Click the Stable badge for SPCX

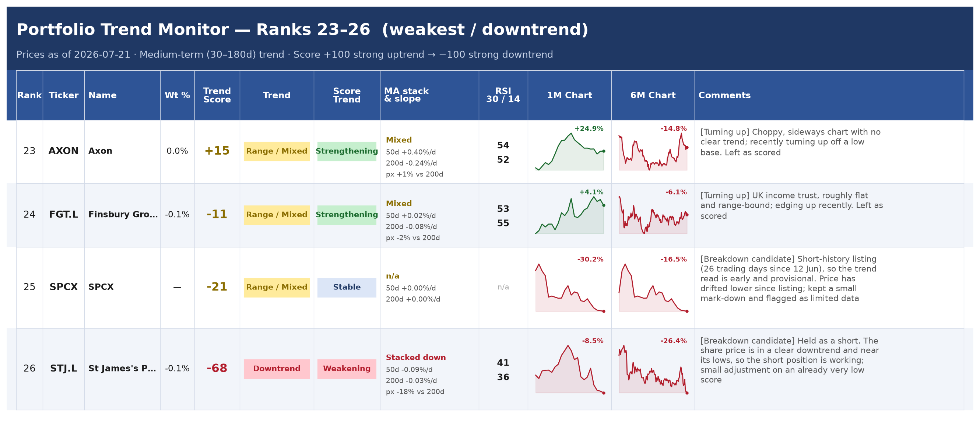[347, 287]
